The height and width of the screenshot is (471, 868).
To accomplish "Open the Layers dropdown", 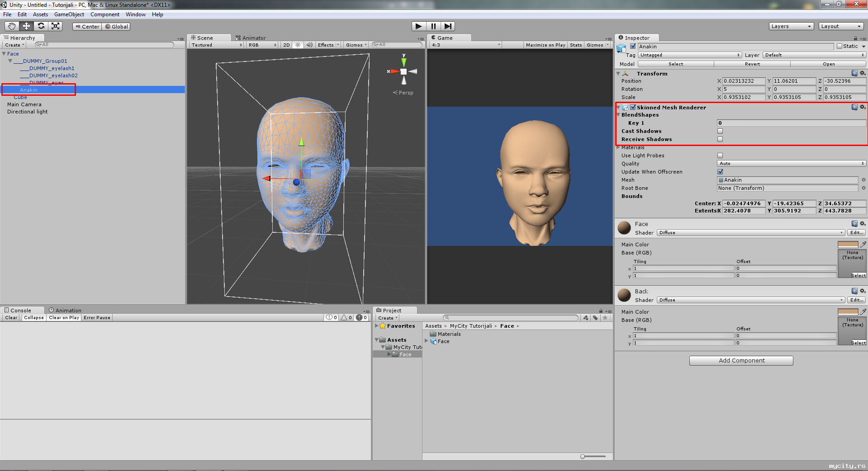I will 791,26.
